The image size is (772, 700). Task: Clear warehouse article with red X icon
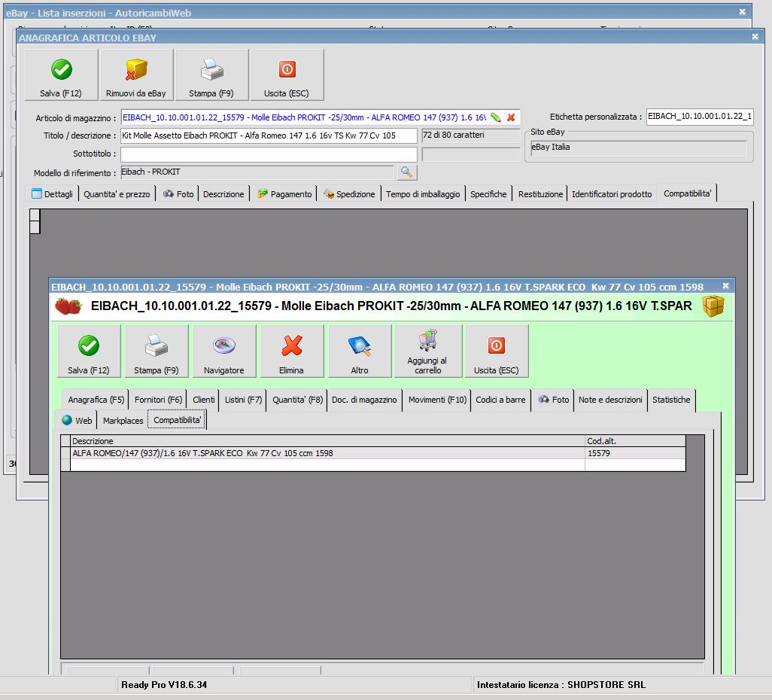click(x=511, y=117)
